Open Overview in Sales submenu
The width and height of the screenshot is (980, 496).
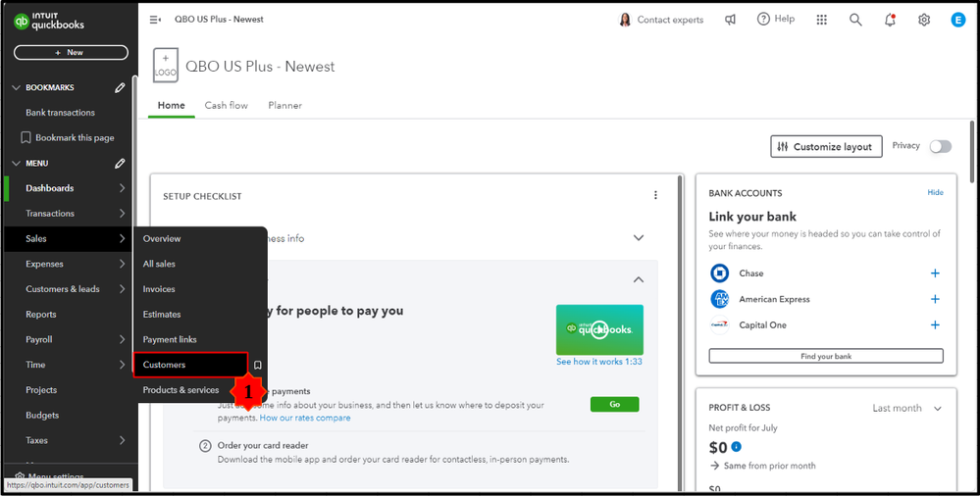click(162, 238)
